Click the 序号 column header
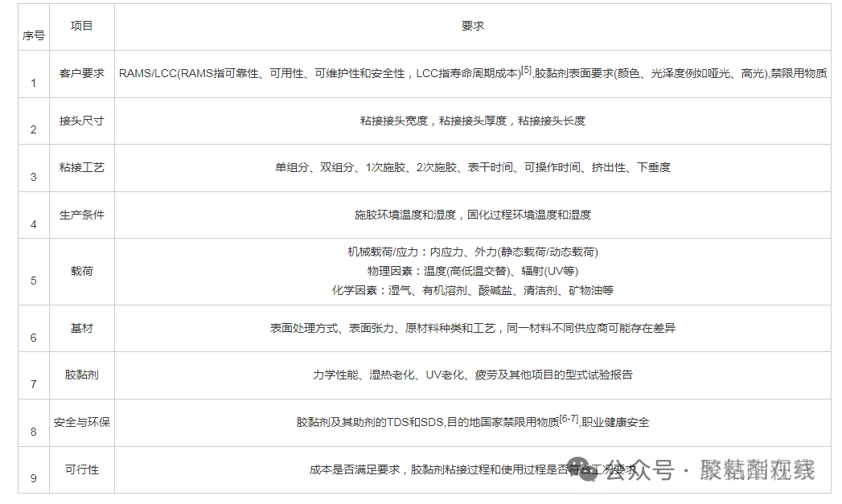Image resolution: width=842 pixels, height=504 pixels. [x=33, y=35]
